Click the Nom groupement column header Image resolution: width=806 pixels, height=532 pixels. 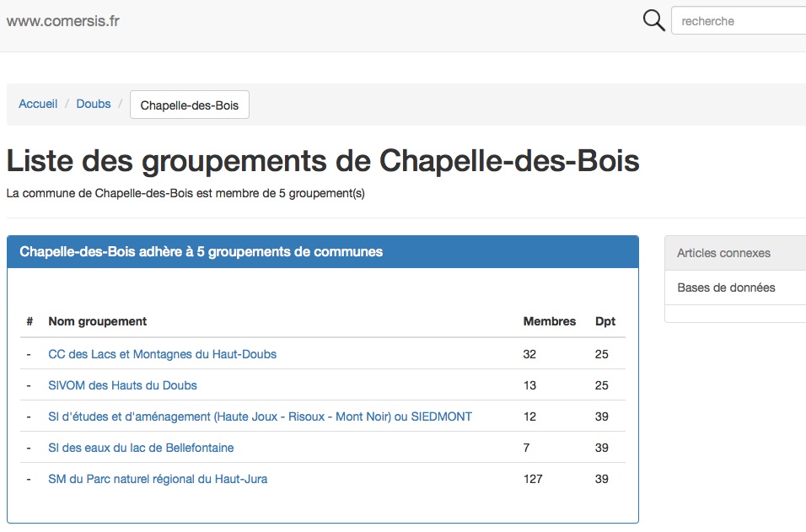[x=98, y=321]
